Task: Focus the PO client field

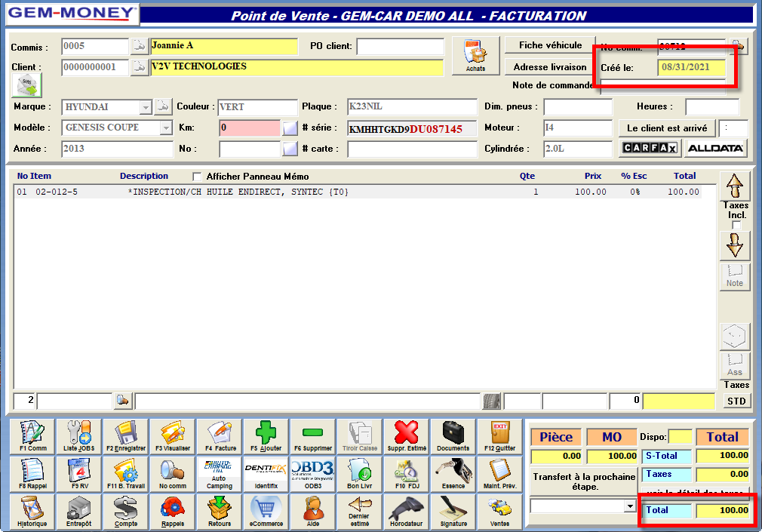Action: tap(401, 47)
